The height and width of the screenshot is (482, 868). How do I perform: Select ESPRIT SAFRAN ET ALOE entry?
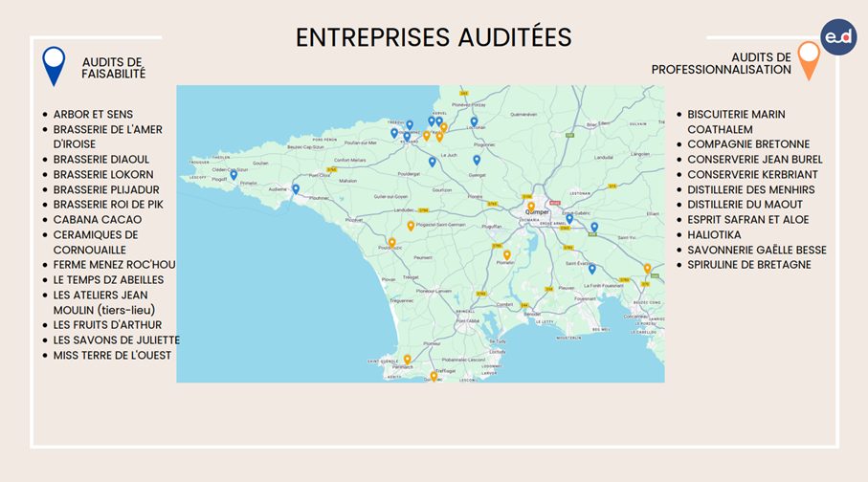(x=748, y=220)
